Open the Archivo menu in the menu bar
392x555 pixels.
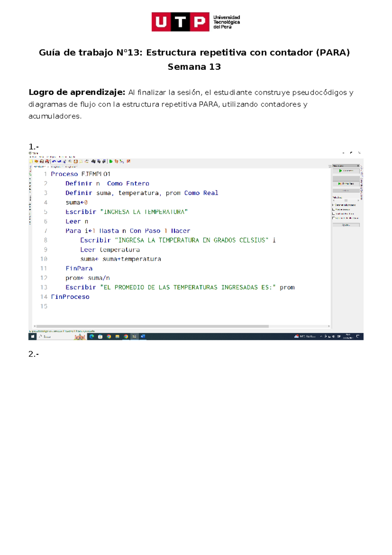[32, 157]
